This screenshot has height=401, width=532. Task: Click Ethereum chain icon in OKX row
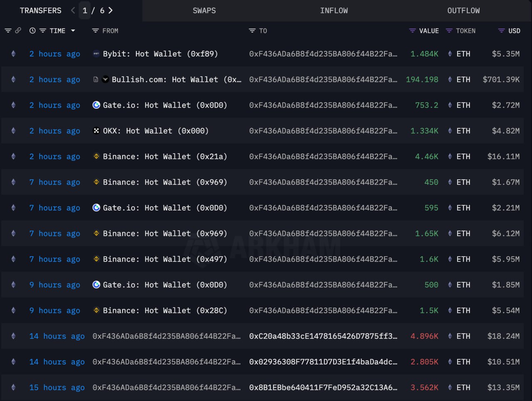[x=13, y=131]
